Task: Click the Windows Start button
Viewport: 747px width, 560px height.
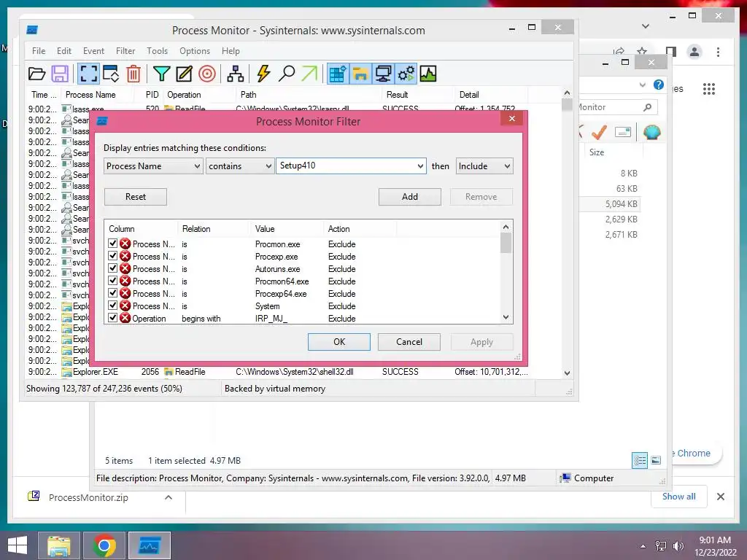Action: click(18, 545)
